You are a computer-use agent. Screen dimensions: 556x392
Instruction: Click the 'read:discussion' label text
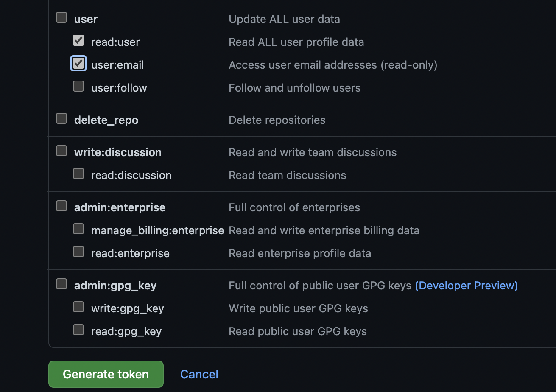click(x=131, y=175)
